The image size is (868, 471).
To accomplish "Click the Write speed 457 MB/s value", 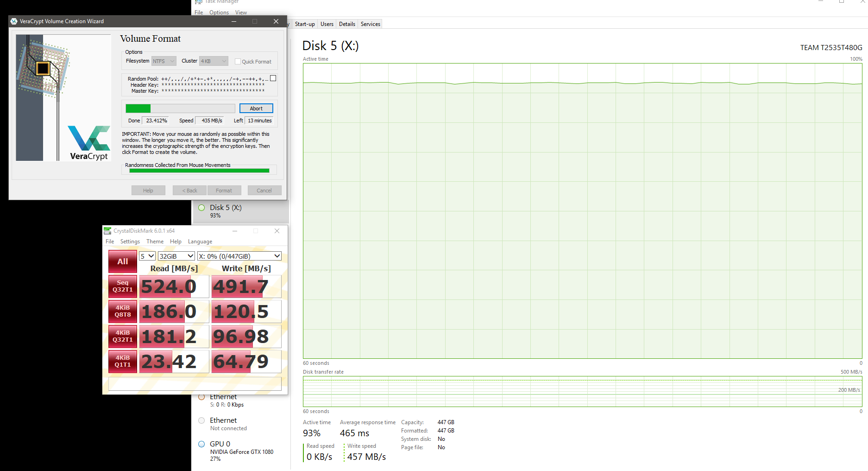I will [x=366, y=457].
